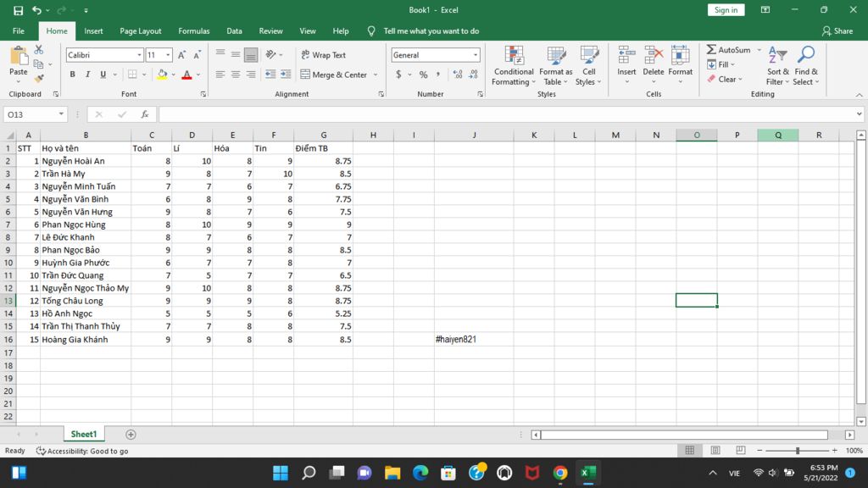Image resolution: width=868 pixels, height=488 pixels.
Task: Undo the last action
Action: click(36, 10)
